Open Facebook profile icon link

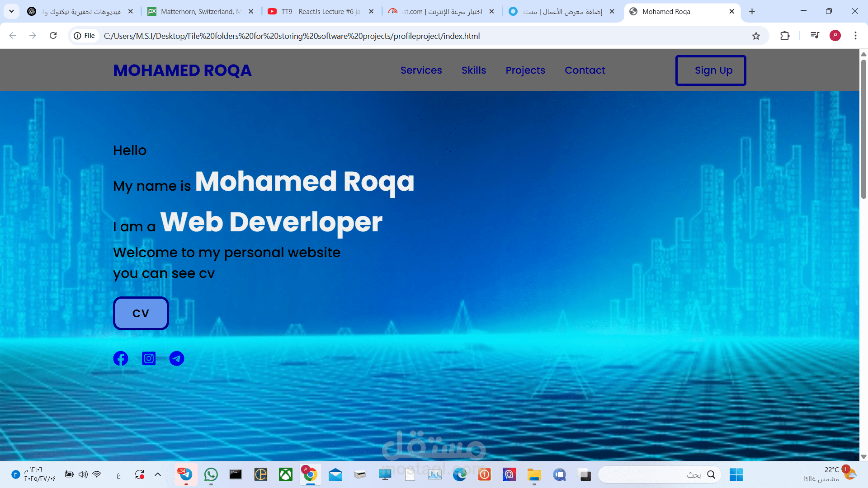point(121,358)
